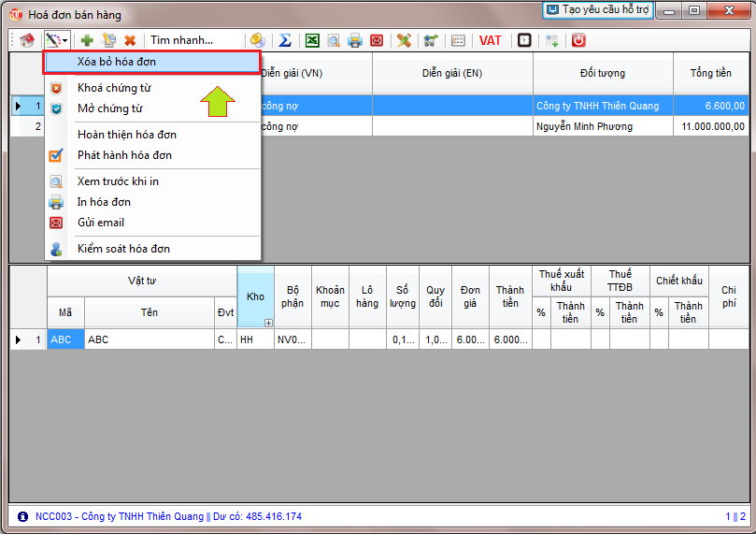Screen dimensions: 756x534
Task: Select Mở chứng từ menu entry
Action: click(x=152, y=108)
